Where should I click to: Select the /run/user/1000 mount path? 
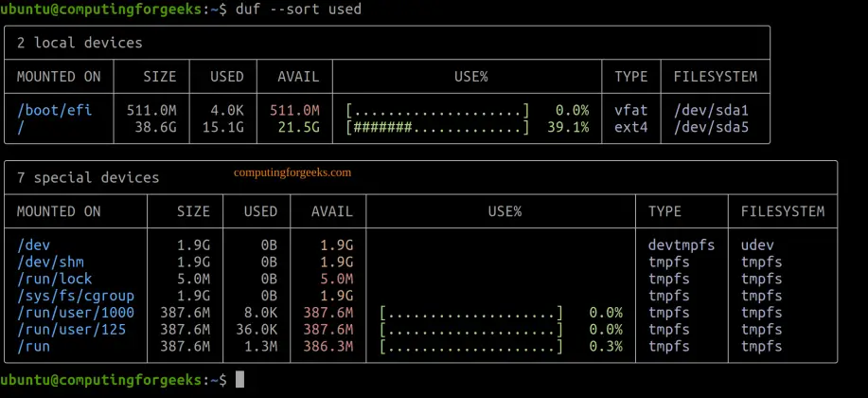pos(76,313)
